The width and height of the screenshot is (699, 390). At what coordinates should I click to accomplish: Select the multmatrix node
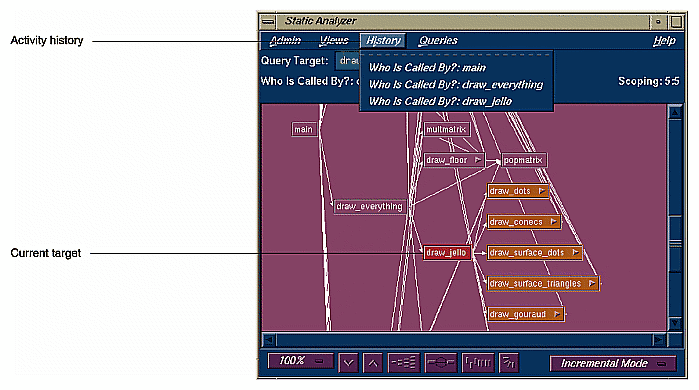[446, 129]
